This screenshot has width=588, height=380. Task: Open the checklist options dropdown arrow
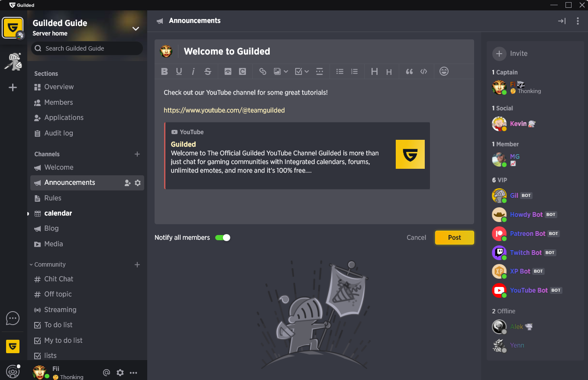coord(307,72)
